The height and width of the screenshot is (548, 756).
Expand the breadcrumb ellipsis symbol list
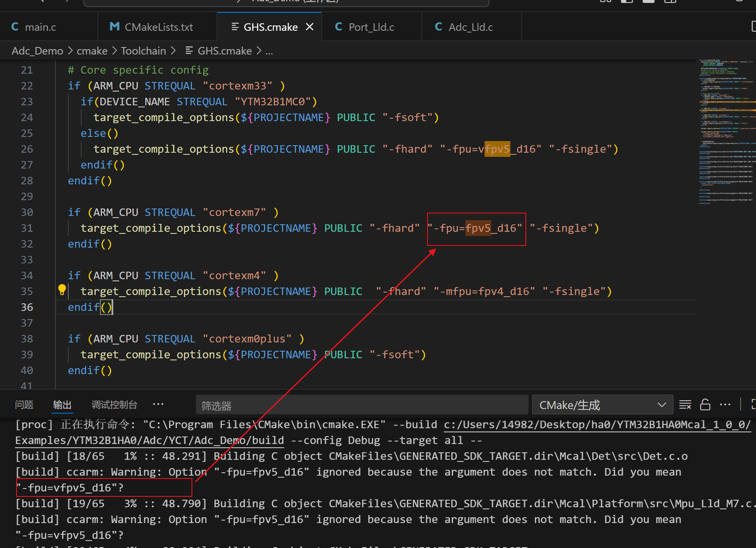click(x=269, y=52)
